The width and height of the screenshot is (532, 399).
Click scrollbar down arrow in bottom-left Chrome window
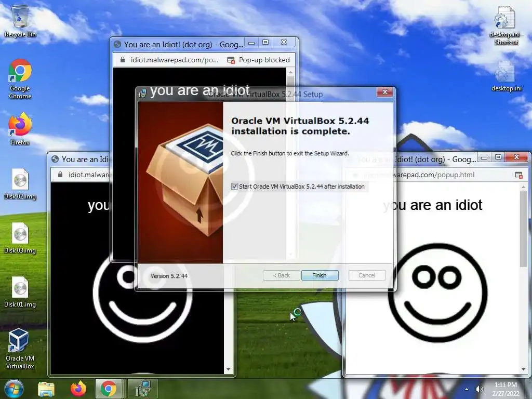(x=228, y=369)
